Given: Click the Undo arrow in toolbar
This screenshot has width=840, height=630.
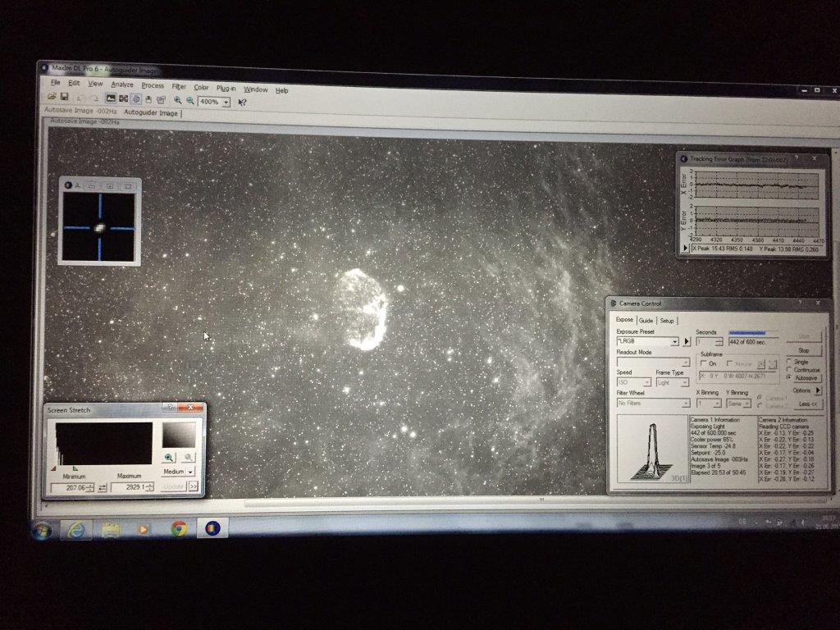Looking at the screenshot, I should (x=80, y=98).
